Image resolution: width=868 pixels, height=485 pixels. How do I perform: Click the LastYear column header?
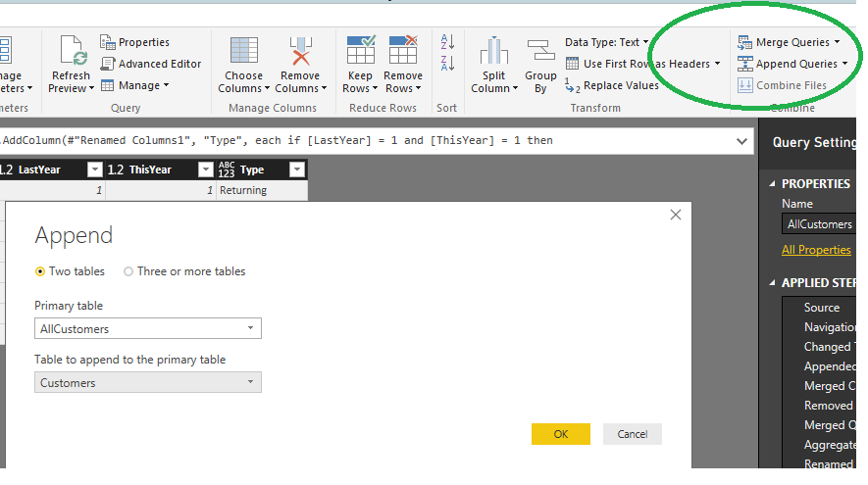point(39,170)
